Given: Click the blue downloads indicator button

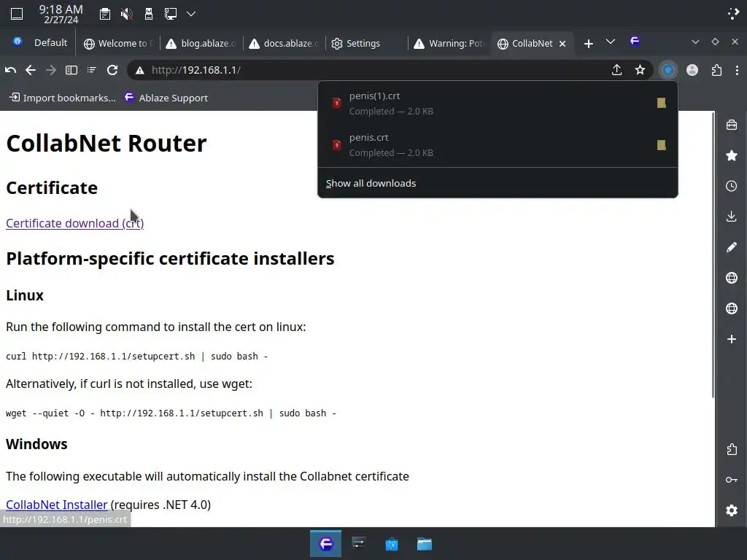Looking at the screenshot, I should 668,71.
